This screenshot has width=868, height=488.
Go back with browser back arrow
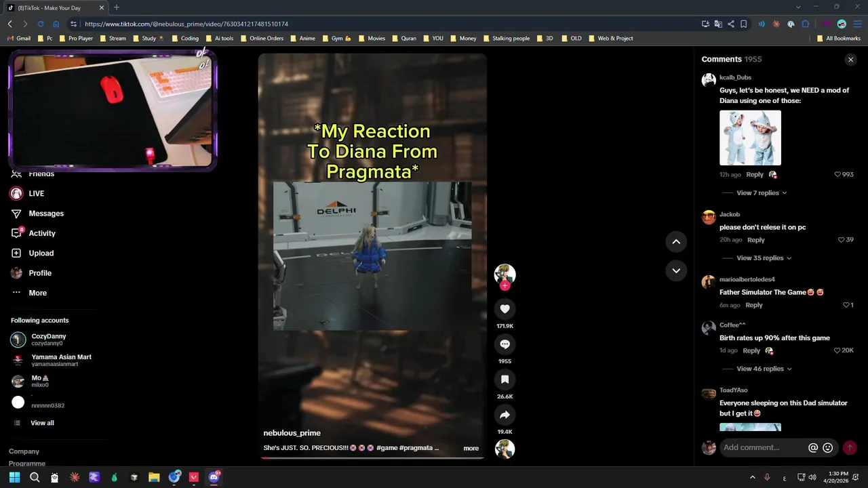click(x=9, y=24)
